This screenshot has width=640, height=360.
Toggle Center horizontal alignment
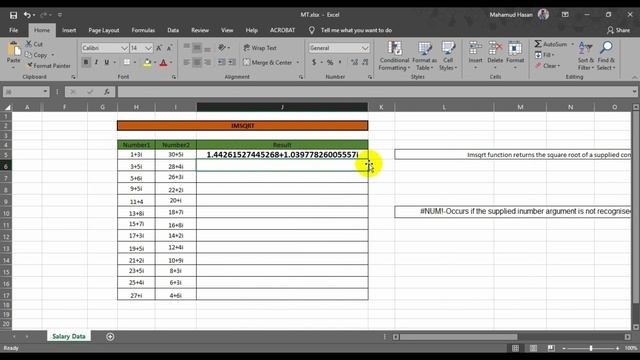197,62
